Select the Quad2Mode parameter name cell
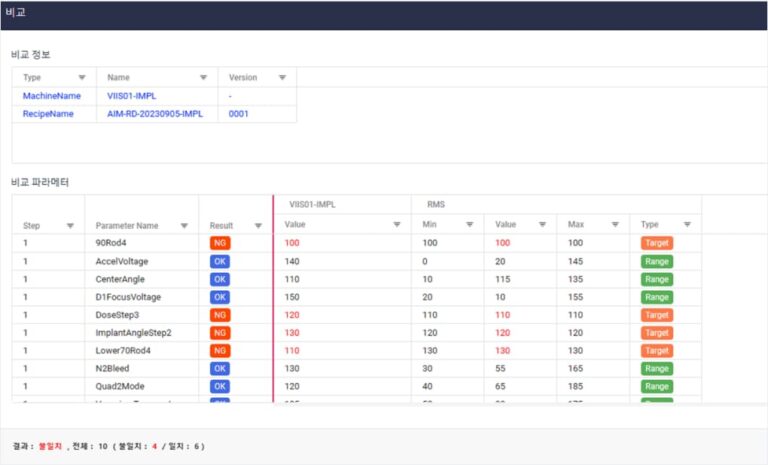768x465 pixels. tap(122, 387)
